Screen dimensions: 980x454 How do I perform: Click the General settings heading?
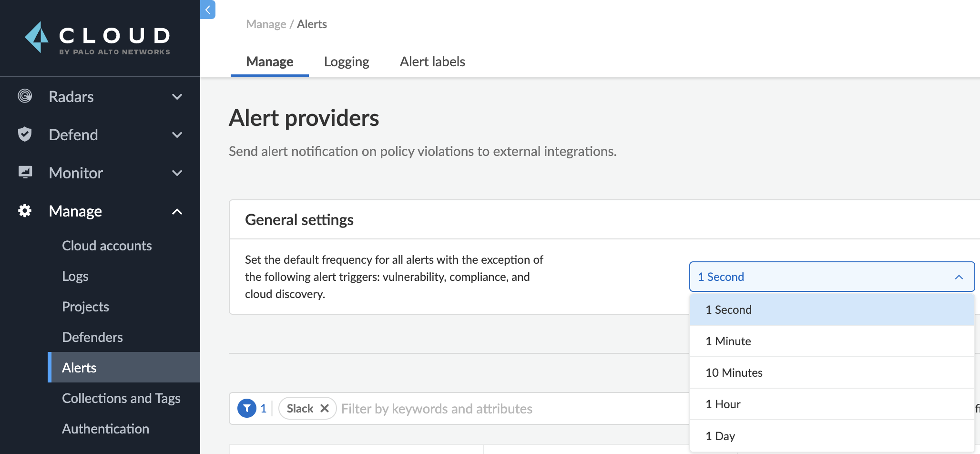299,220
